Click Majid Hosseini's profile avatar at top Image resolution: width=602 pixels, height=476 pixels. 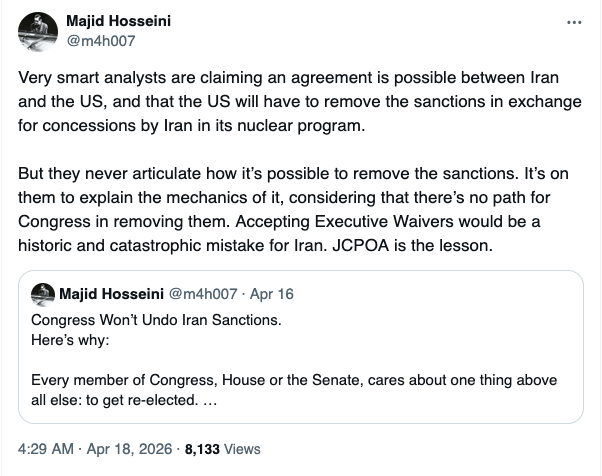coord(39,32)
